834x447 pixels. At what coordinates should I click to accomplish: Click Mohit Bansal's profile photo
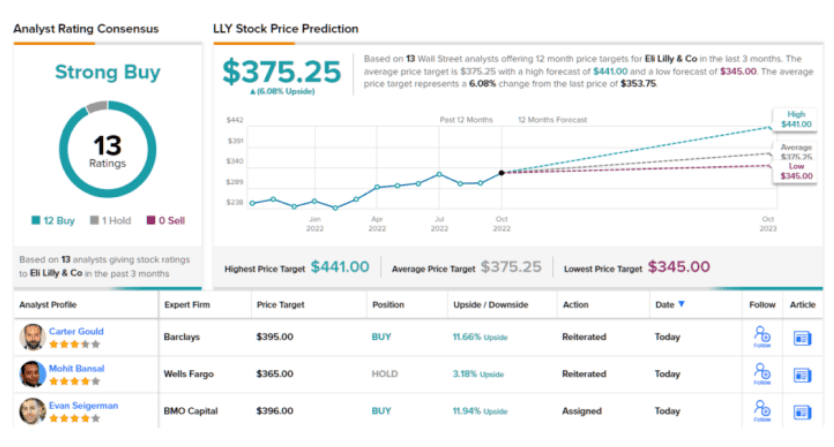[32, 374]
